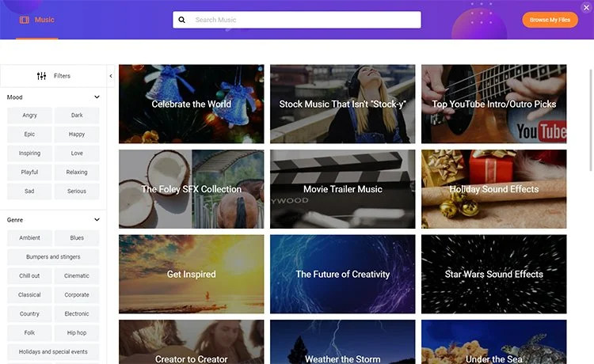Open the Movie Trailer Music collection

342,189
